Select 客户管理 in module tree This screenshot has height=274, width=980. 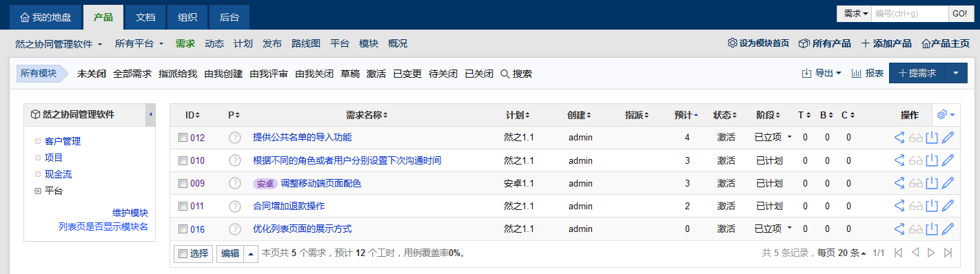coord(63,141)
